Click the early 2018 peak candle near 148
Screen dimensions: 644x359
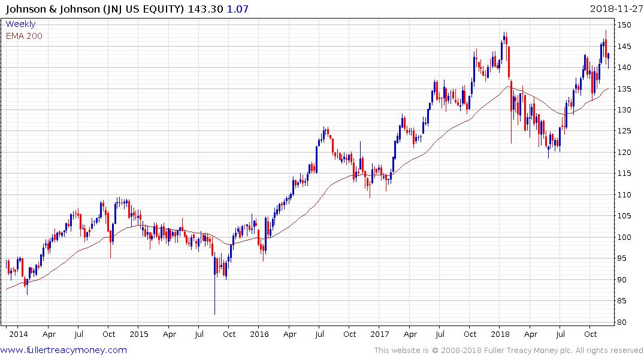tap(504, 37)
